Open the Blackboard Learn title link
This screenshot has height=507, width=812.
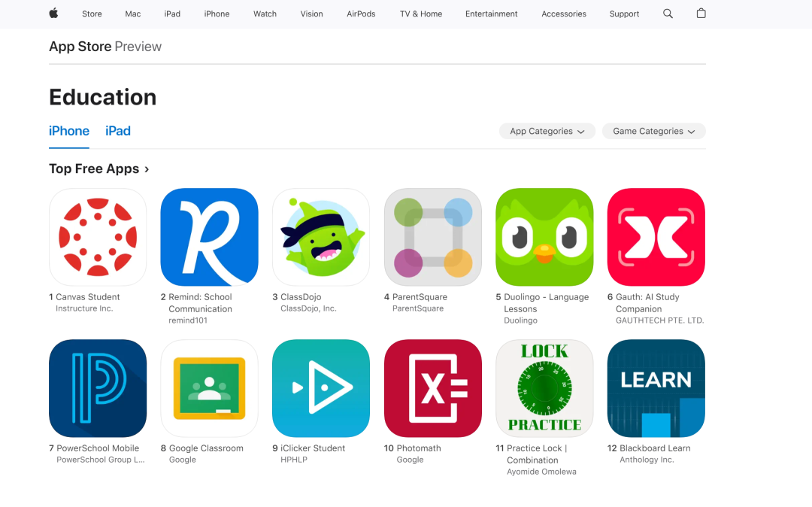(655, 448)
